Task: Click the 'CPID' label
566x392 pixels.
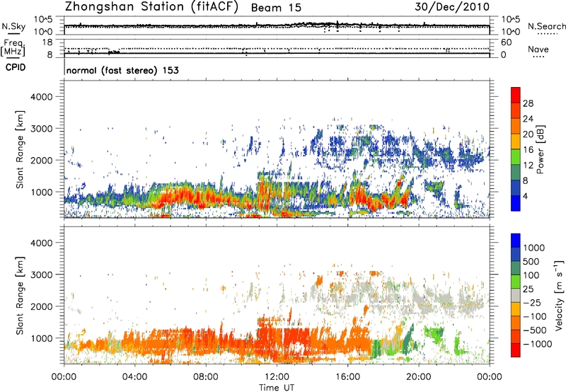Action: [x=16, y=67]
